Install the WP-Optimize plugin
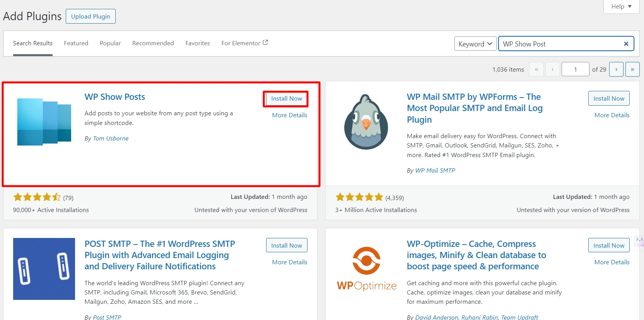This screenshot has width=644, height=320. [609, 245]
